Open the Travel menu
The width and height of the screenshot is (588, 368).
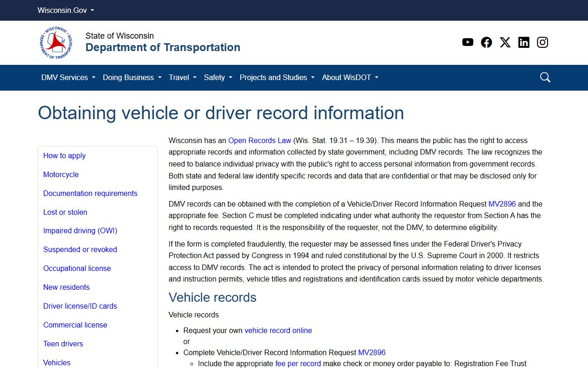pyautogui.click(x=182, y=77)
